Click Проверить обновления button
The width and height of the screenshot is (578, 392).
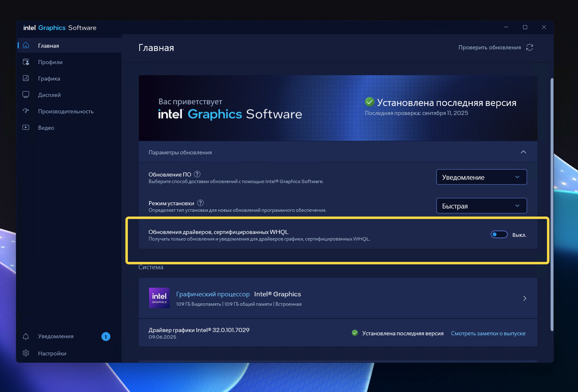(x=496, y=47)
